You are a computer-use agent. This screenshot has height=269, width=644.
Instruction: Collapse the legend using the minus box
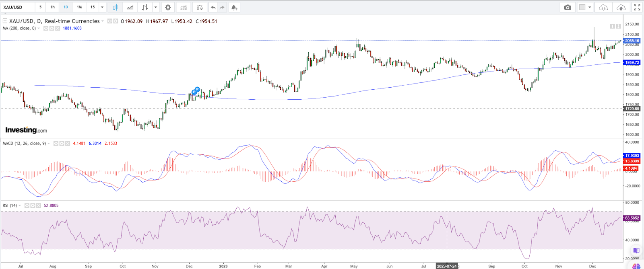tap(5, 21)
